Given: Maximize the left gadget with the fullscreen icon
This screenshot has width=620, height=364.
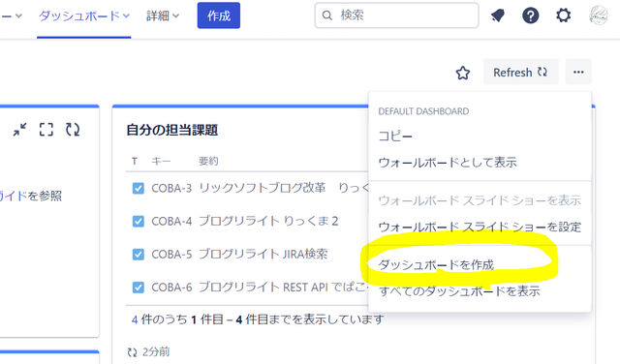Looking at the screenshot, I should click(x=46, y=129).
